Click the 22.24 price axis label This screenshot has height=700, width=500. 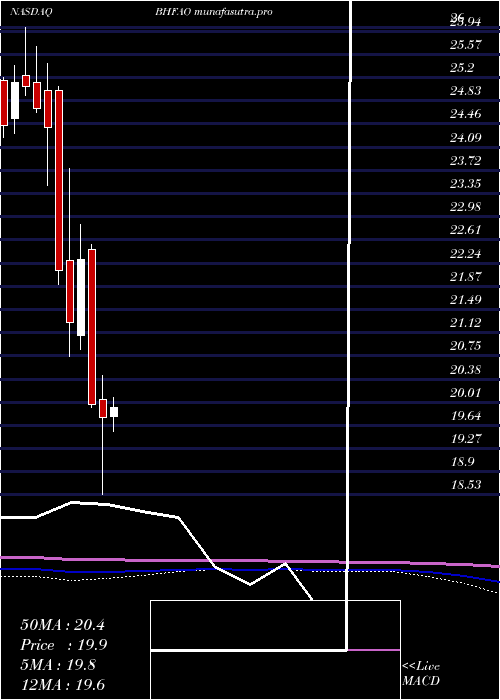pos(466,254)
